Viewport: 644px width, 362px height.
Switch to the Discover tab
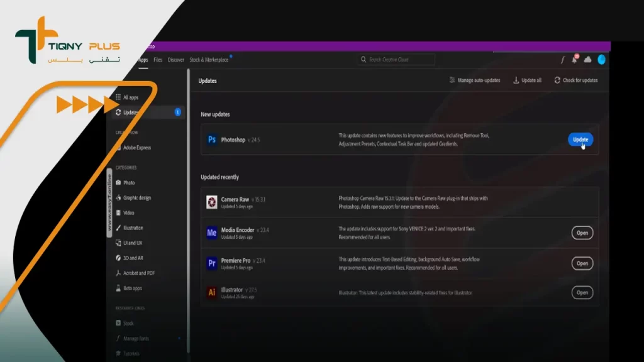176,60
